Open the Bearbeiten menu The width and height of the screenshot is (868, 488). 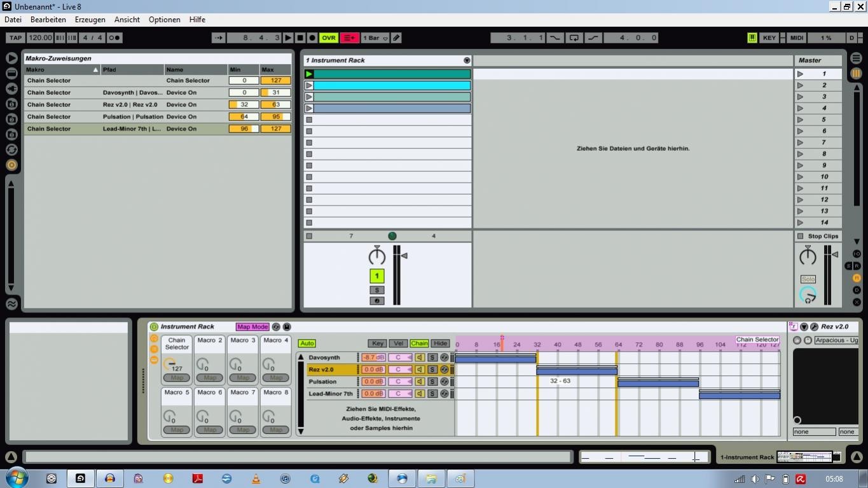(48, 20)
